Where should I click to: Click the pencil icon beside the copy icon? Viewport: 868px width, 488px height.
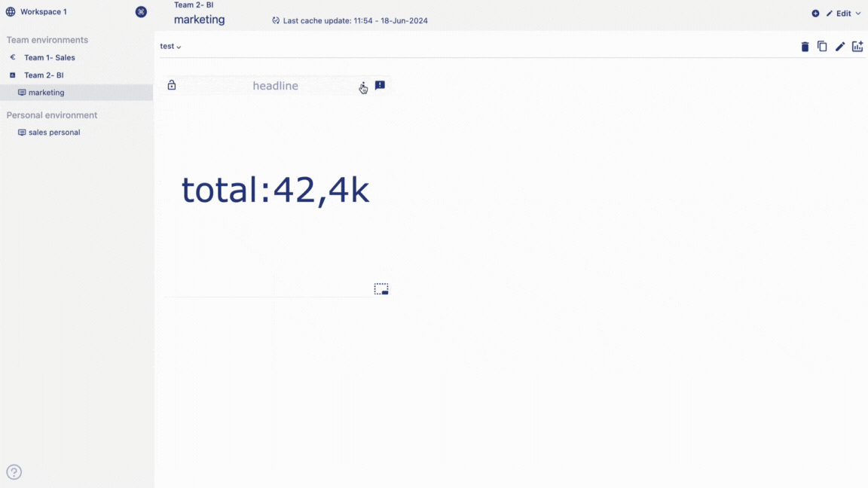(840, 47)
